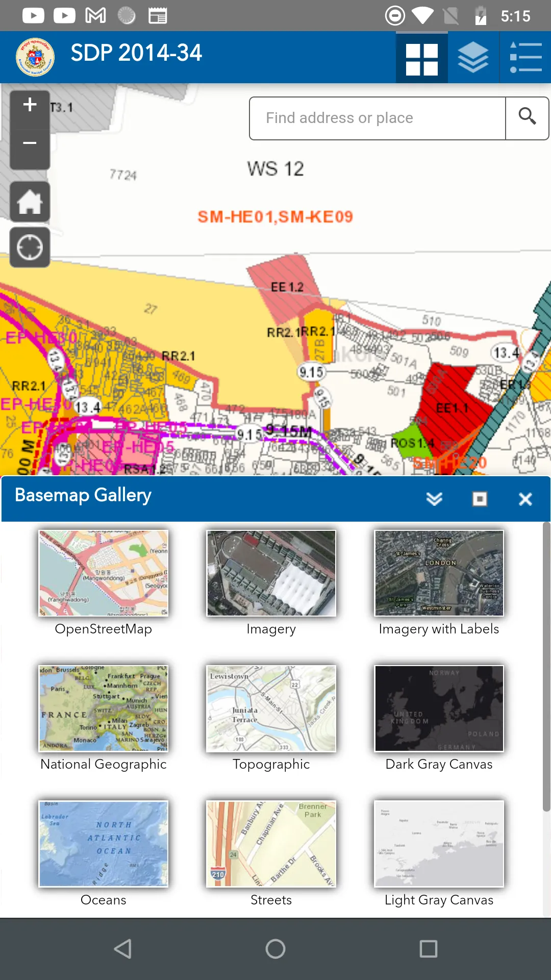
Task: Go to default map extent home icon
Action: tap(30, 202)
